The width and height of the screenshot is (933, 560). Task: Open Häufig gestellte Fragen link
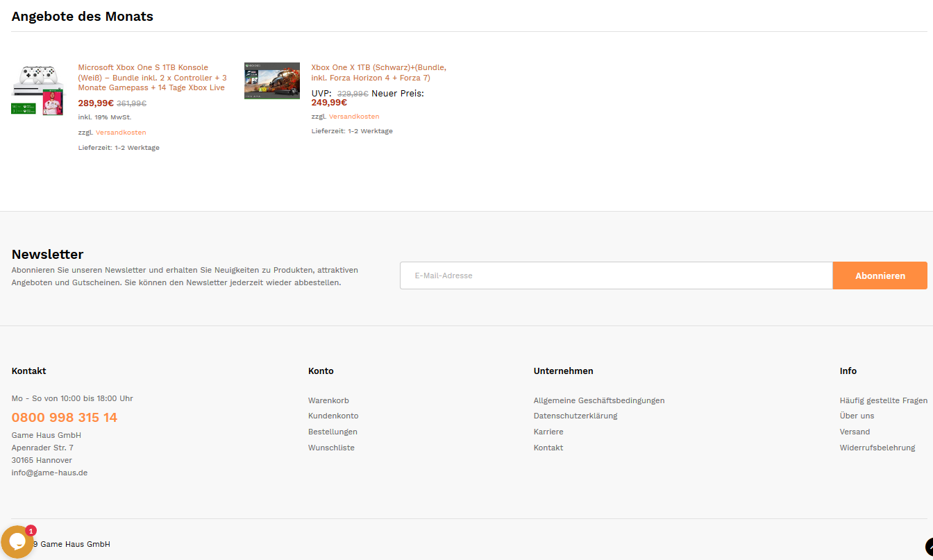coord(884,400)
